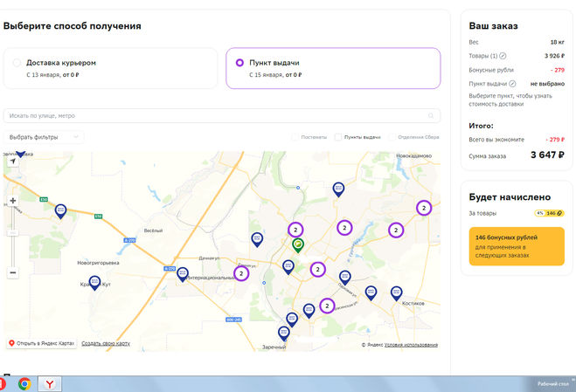This screenshot has width=576, height=392.
Task: Click the map zoom slider track
Action: point(13,236)
